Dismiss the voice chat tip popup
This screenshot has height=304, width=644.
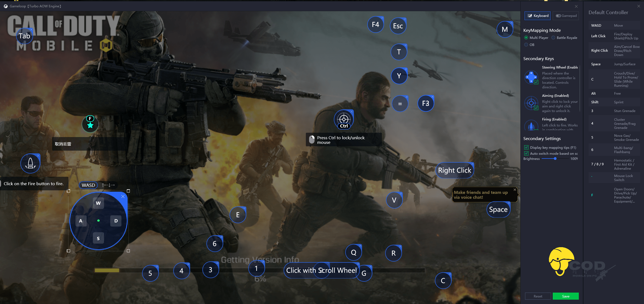(515, 190)
